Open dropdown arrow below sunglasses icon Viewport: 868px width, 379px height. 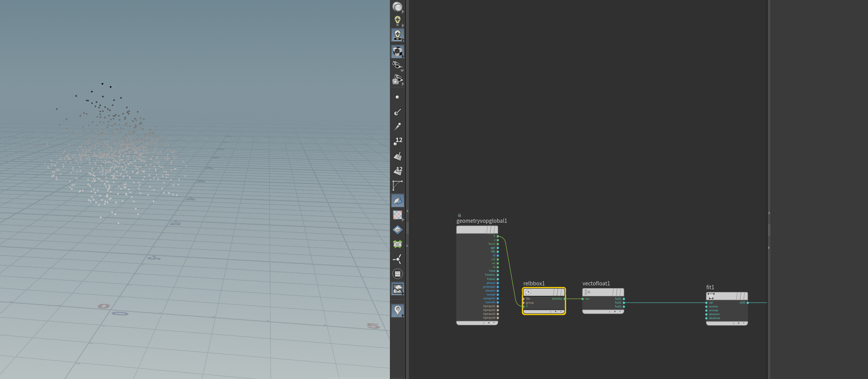(x=402, y=71)
